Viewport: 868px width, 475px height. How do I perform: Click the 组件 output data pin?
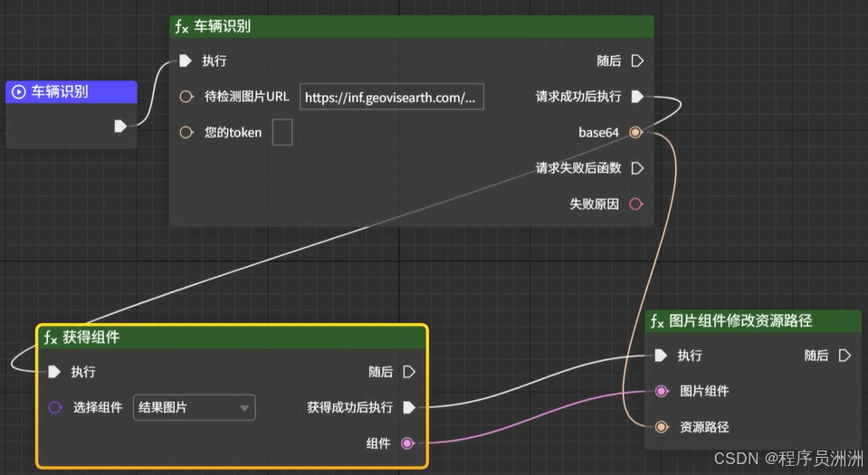coord(407,443)
